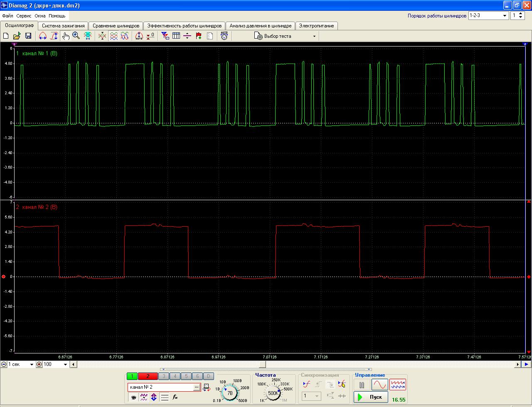Click the 500K frequency knob
This screenshot has height=407, width=532.
pos(273,392)
